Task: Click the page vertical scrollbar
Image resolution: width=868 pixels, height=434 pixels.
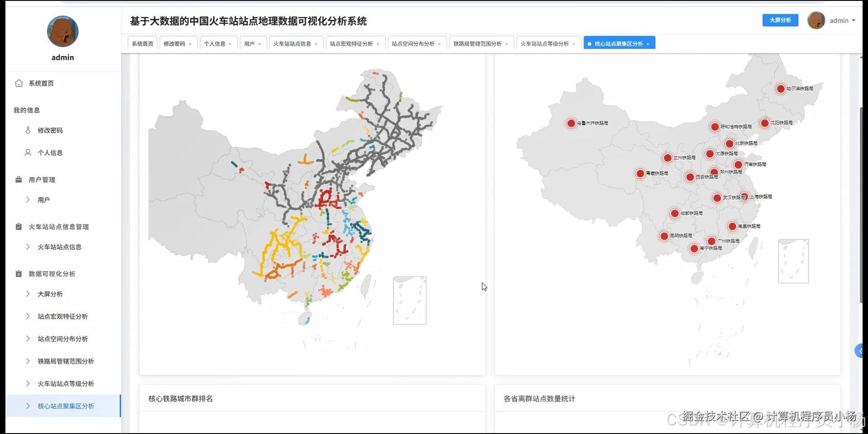Action: [x=861, y=204]
